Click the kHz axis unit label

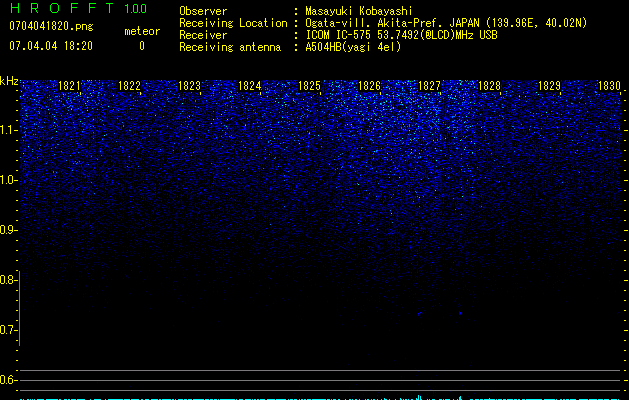click(9, 81)
